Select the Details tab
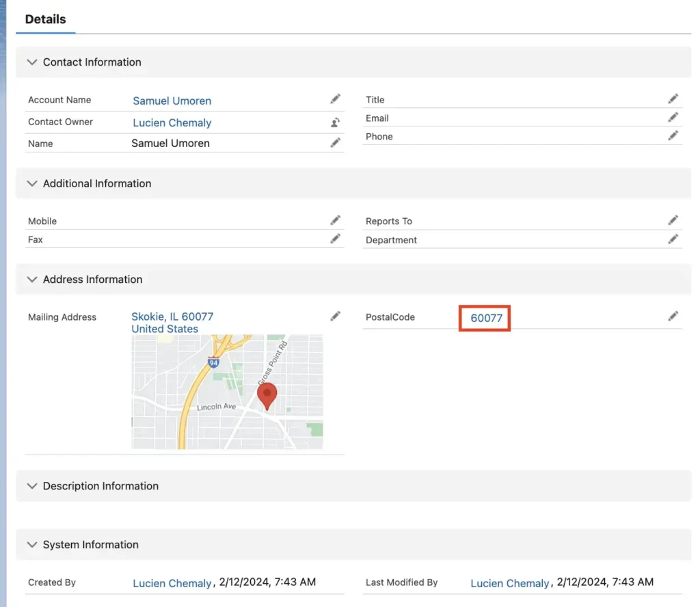Screen dimensions: 700x607 [x=45, y=19]
